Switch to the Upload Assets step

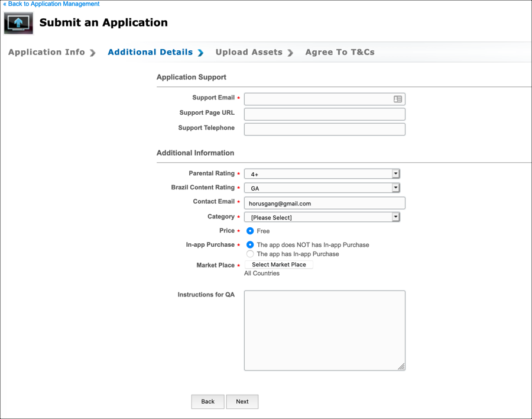(249, 52)
